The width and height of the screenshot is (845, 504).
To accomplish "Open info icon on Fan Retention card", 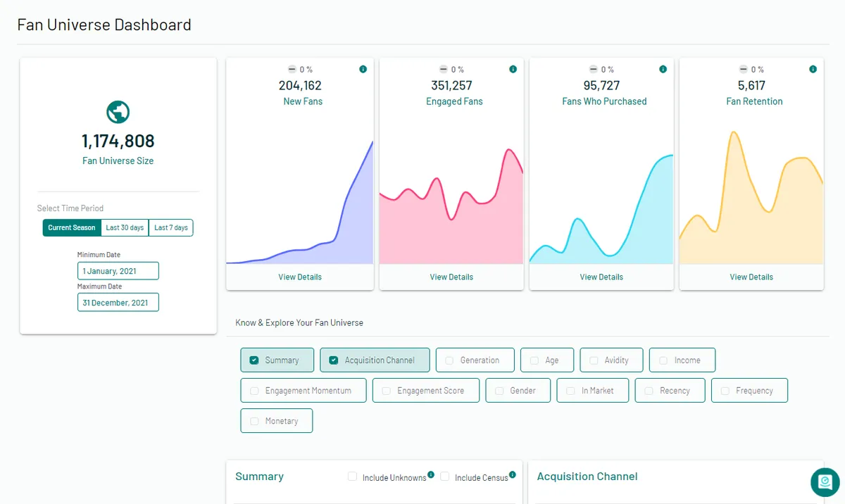I will point(813,69).
